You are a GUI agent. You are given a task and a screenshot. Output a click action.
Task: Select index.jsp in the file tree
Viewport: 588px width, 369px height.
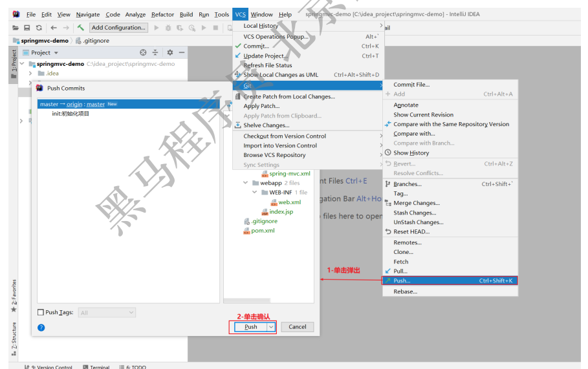click(x=281, y=212)
